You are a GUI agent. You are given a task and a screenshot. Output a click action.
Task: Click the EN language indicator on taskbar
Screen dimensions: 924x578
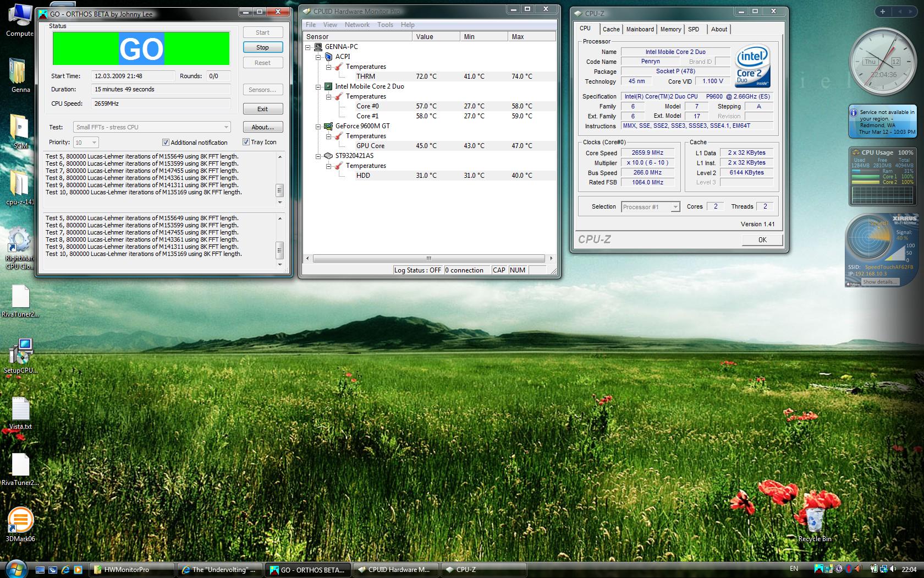794,569
